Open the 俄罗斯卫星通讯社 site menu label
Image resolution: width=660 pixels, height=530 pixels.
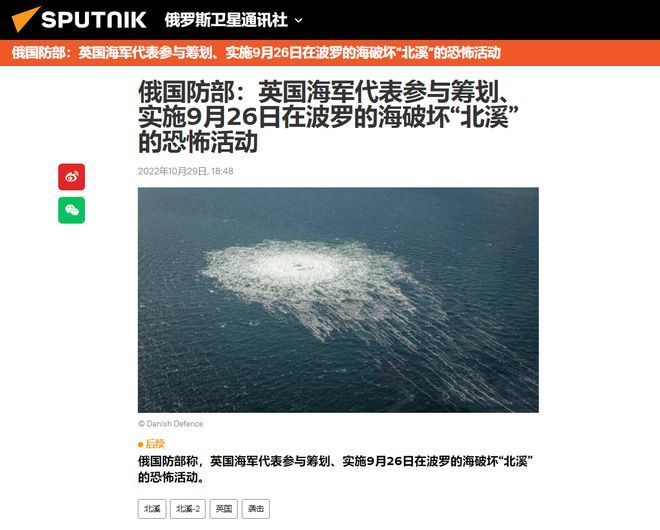[x=226, y=20]
